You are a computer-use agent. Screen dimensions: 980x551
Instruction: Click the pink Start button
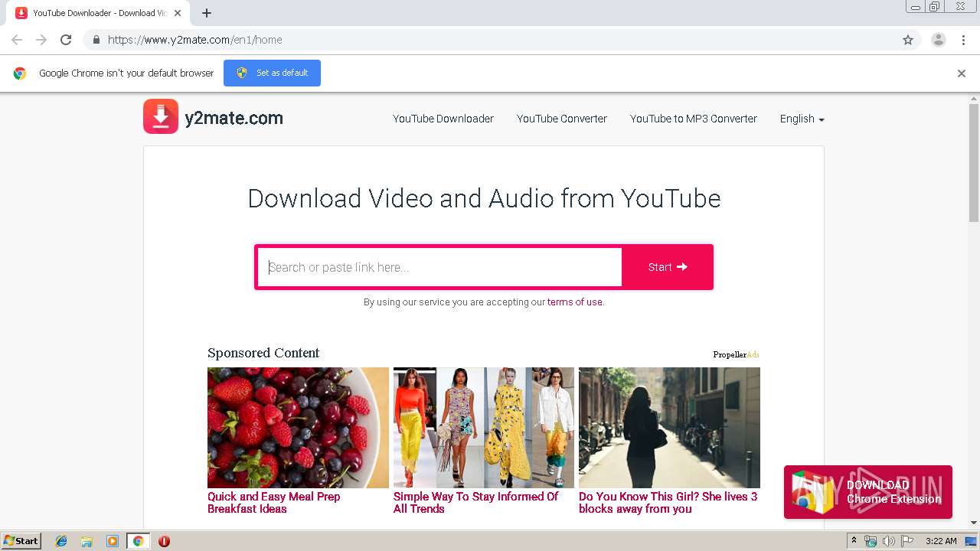click(667, 267)
